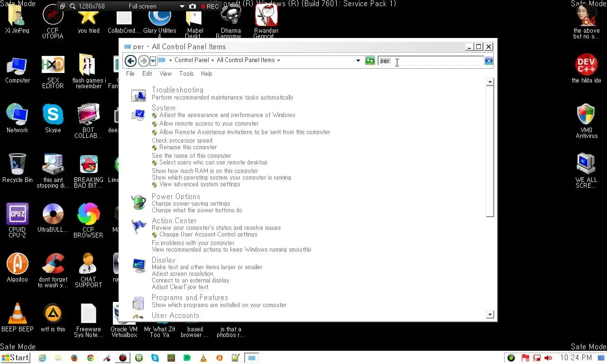The height and width of the screenshot is (364, 607).
Task: Open the address bar history dropdown
Action: (x=358, y=61)
